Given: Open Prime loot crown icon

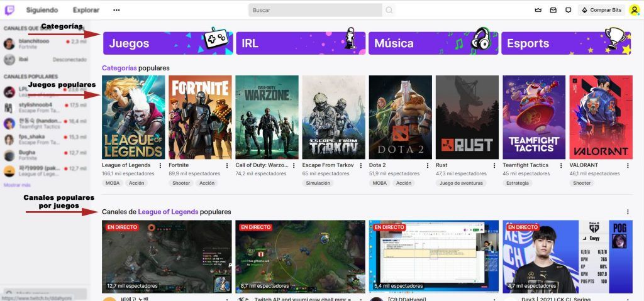Looking at the screenshot, I should [538, 10].
